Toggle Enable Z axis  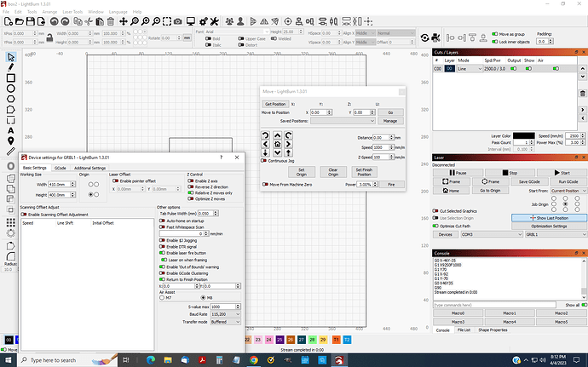click(x=191, y=181)
